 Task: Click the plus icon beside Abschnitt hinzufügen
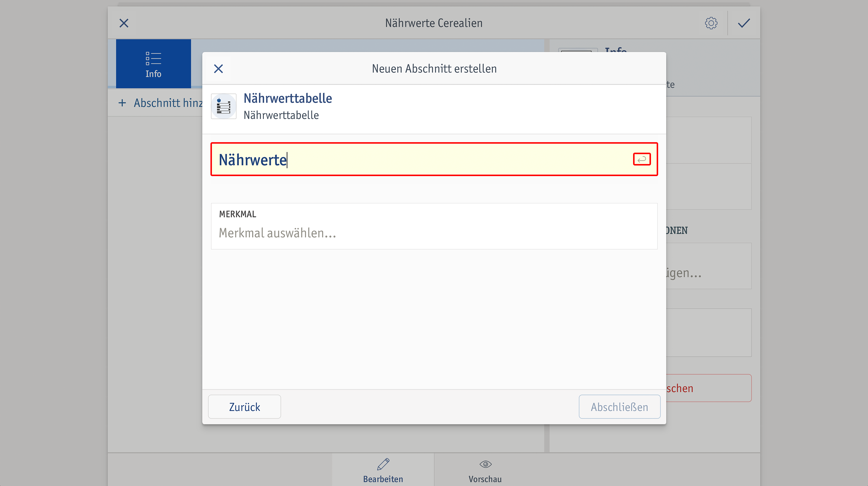tap(122, 103)
